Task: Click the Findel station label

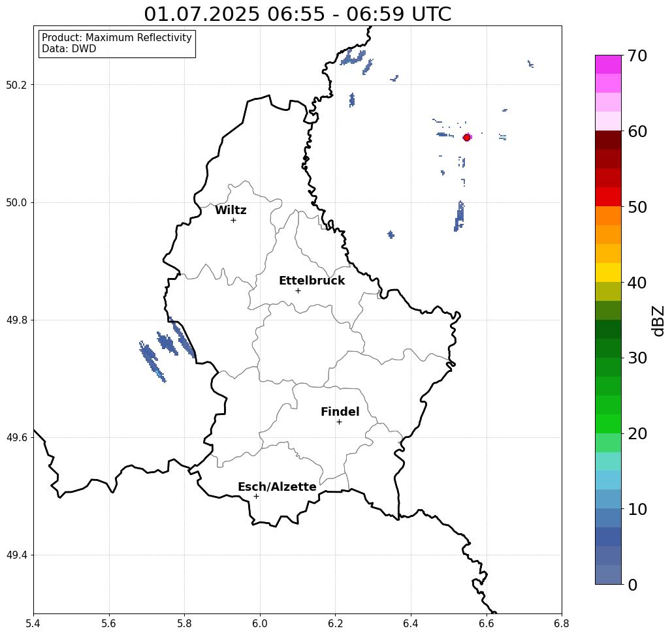Action: (x=340, y=412)
